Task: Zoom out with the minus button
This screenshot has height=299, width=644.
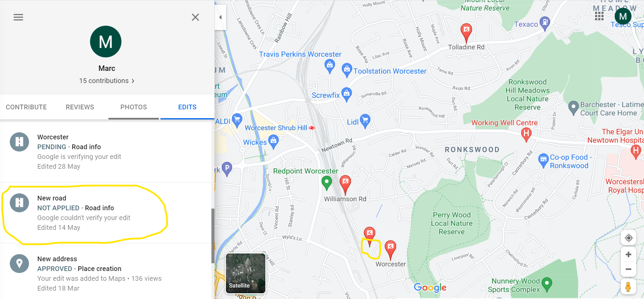Action: pos(628,269)
